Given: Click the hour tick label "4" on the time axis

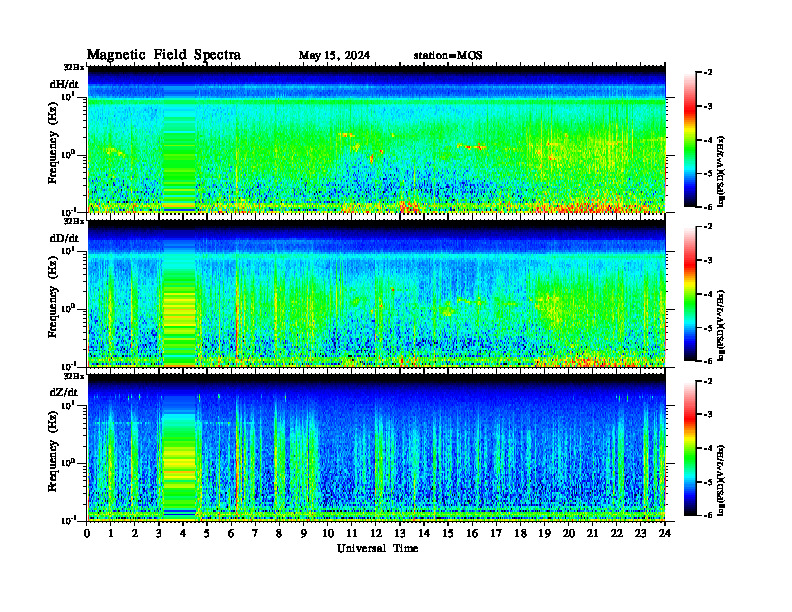Looking at the screenshot, I should (183, 533).
